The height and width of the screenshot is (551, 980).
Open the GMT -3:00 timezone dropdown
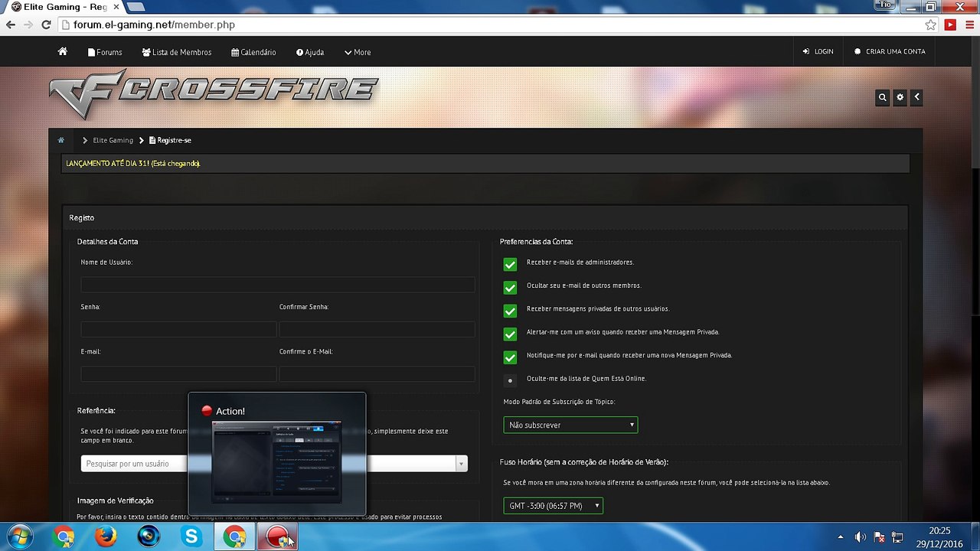click(553, 506)
